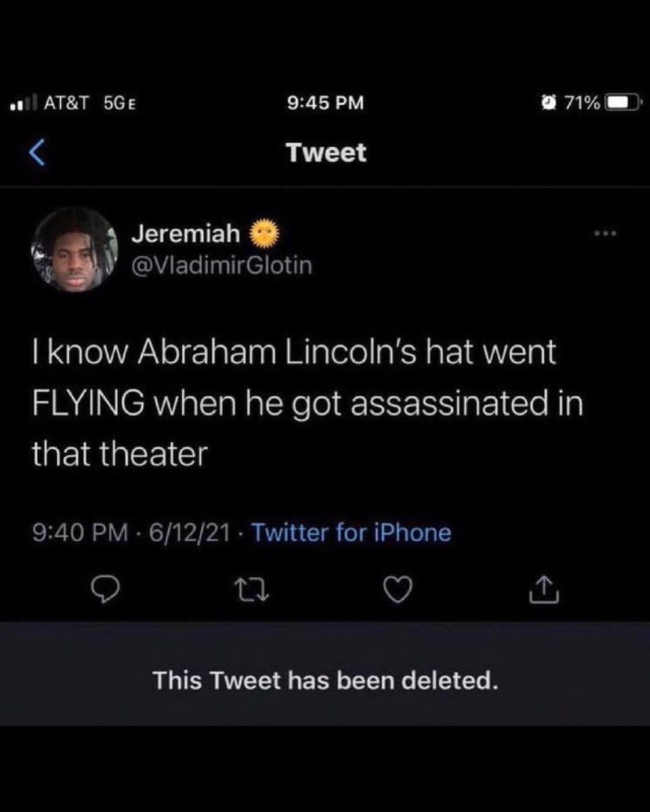
Task: Tap the sun emoji beside Jeremiah
Action: [x=264, y=233]
